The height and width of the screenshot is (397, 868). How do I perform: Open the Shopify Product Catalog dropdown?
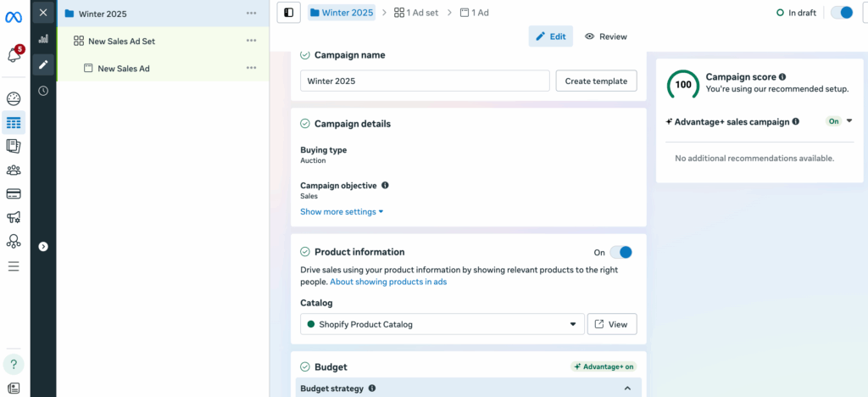pos(442,324)
